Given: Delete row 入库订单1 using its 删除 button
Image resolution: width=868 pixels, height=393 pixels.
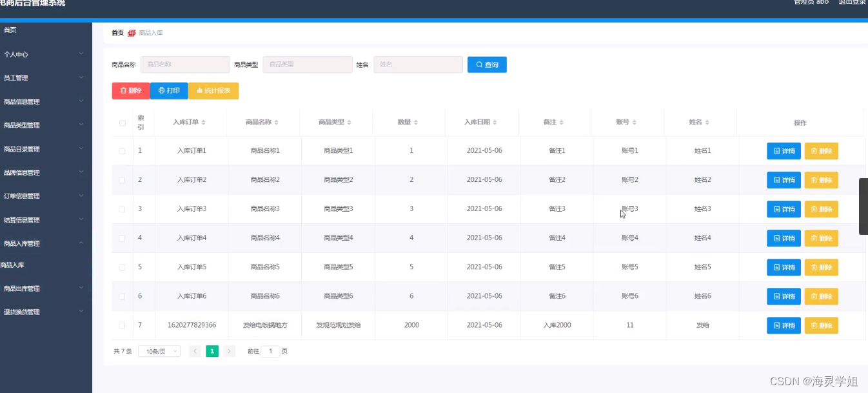Looking at the screenshot, I should [822, 151].
